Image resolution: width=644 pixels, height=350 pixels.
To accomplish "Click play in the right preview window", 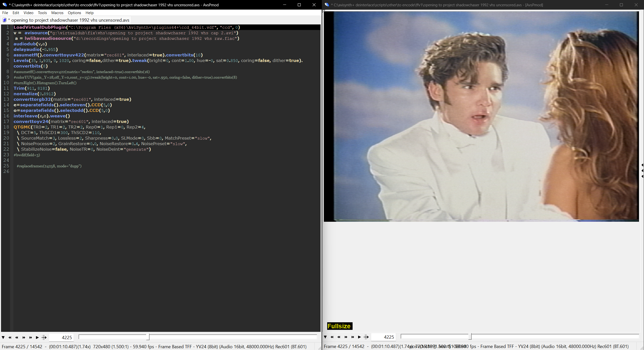I will pyautogui.click(x=359, y=337).
